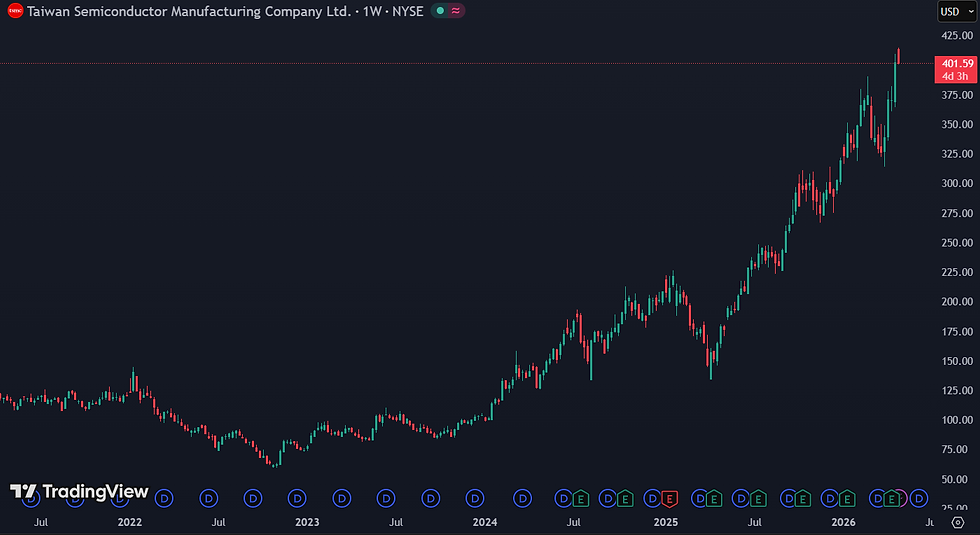Open the dividend marker just before 2026 label
The width and height of the screenshot is (980, 535).
click(x=830, y=499)
